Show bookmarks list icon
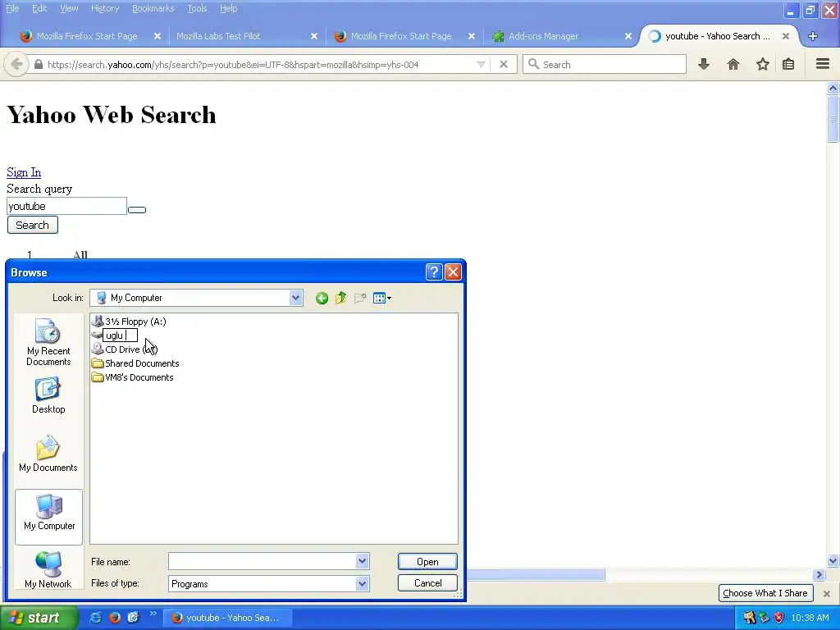Screen dimensions: 840x630 (x=788, y=64)
